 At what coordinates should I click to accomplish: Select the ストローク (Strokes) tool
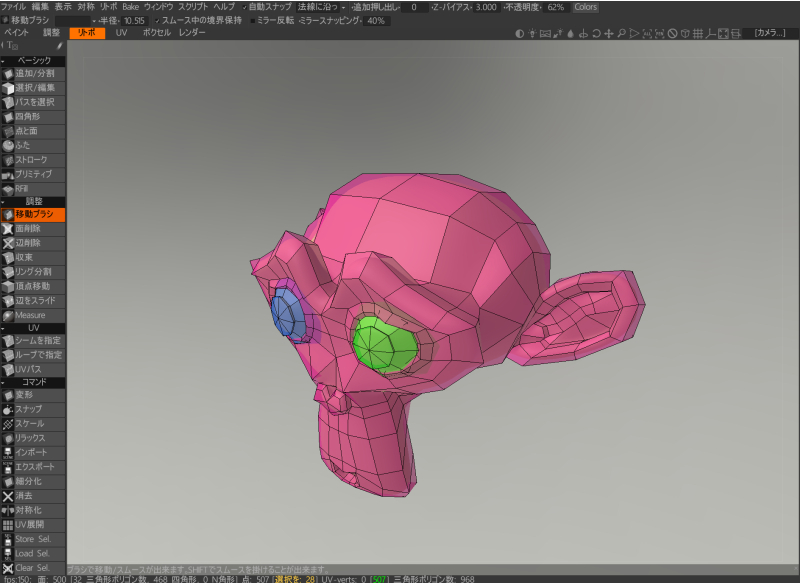click(x=34, y=160)
